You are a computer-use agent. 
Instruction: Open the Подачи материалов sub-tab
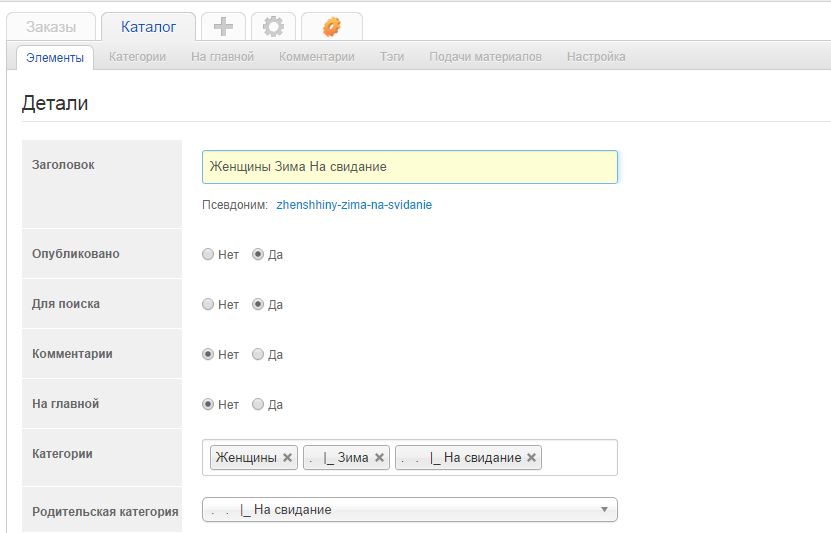485,57
